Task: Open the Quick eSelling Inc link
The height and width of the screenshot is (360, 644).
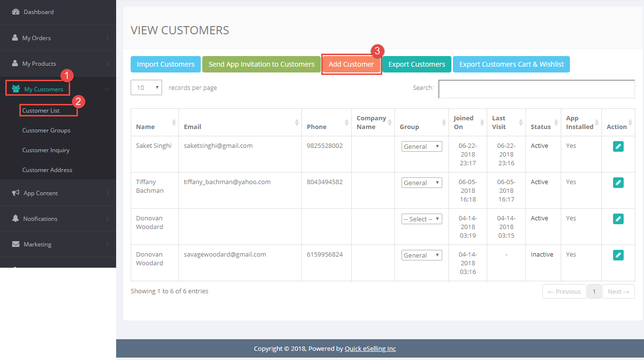Action: (x=370, y=348)
